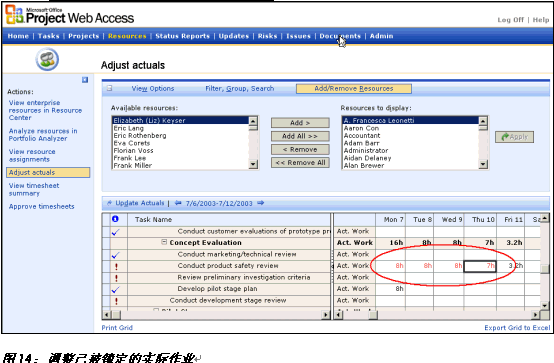Open Analyze resources in Portfolio Analyzer link
Screen dimensions: 554x363
(x=43, y=135)
